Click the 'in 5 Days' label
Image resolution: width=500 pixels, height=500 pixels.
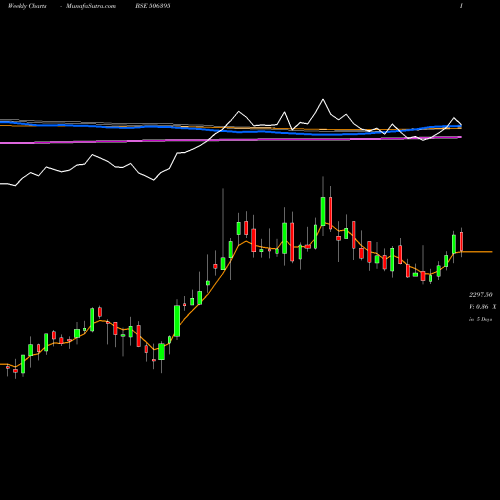[x=480, y=319]
